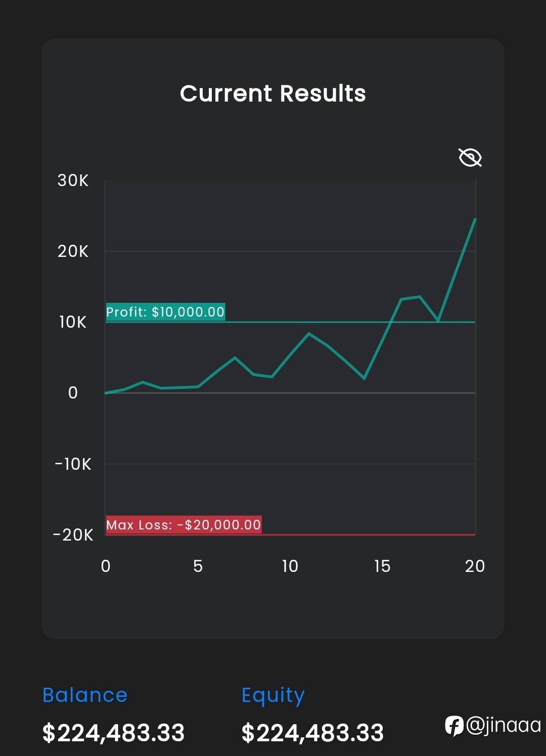Toggle the crossed-eye hide chart icon

(470, 157)
